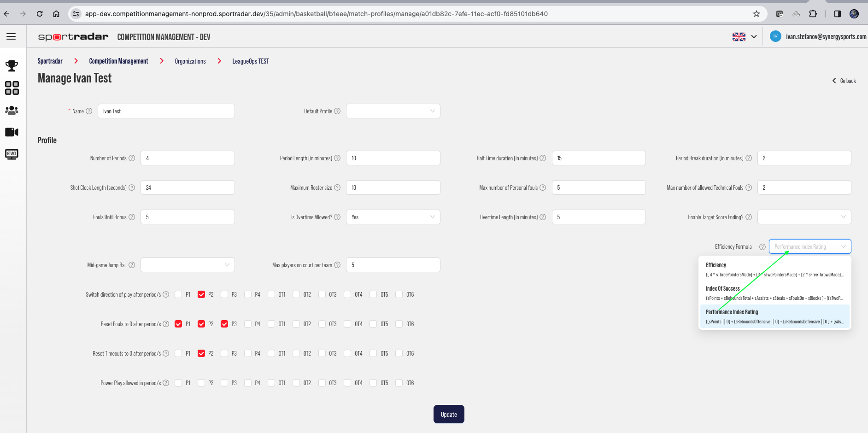
Task: Select the Index Of Success option
Action: 775,293
